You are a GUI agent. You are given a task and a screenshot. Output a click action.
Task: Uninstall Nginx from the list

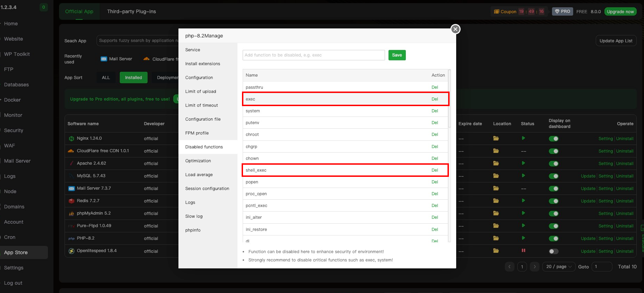(x=625, y=139)
